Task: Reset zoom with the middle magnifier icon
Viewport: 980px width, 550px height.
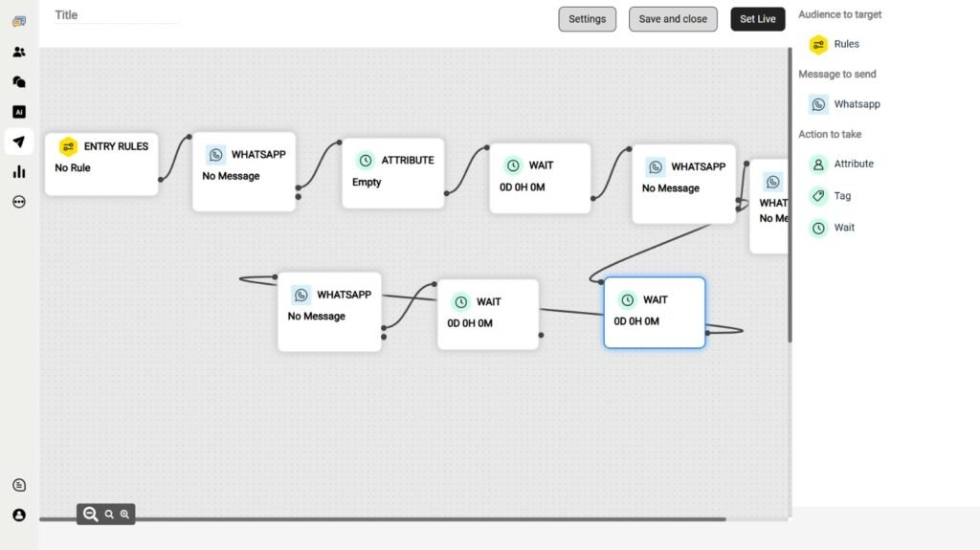Action: (x=109, y=515)
